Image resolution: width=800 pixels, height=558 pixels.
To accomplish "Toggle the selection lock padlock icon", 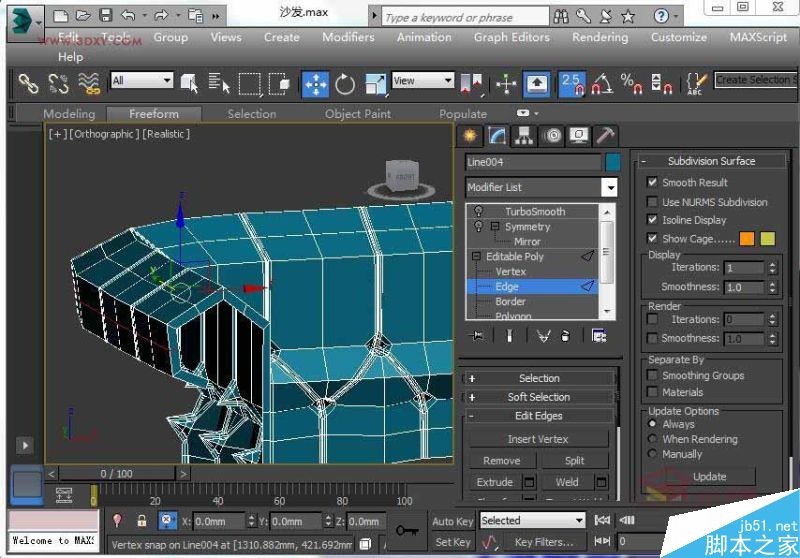I will point(142,521).
